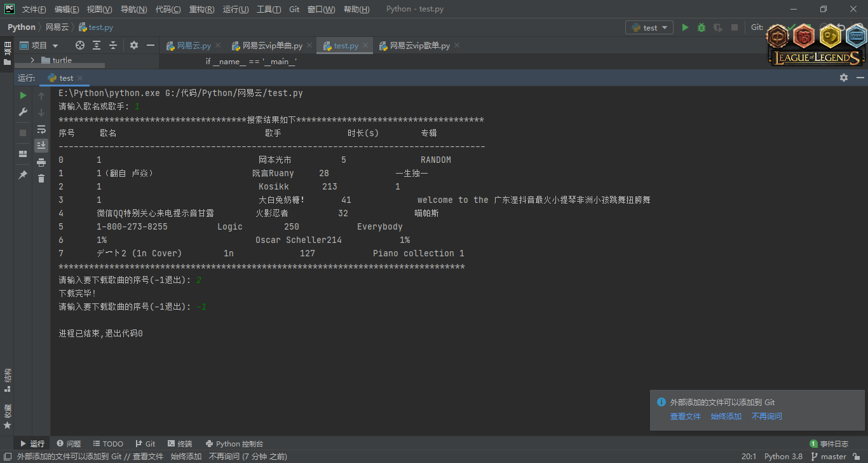Image resolution: width=868 pixels, height=463 pixels.
Task: Collapse all items in Project panel
Action: (113, 45)
